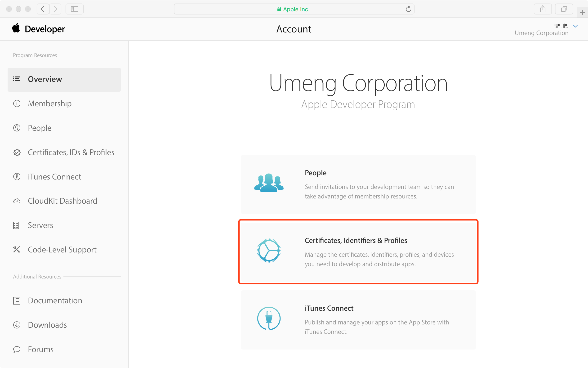Click the blurred user name in header
588x368 pixels.
(561, 26)
